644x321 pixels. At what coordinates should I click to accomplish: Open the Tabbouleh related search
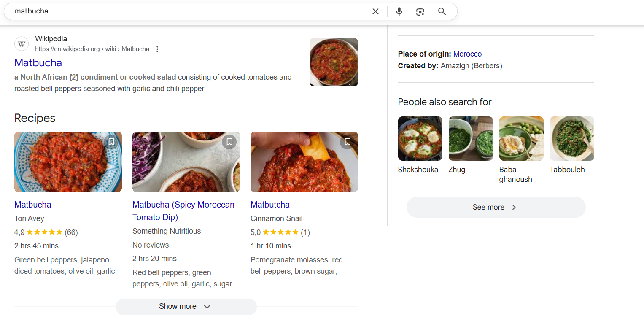coord(572,139)
